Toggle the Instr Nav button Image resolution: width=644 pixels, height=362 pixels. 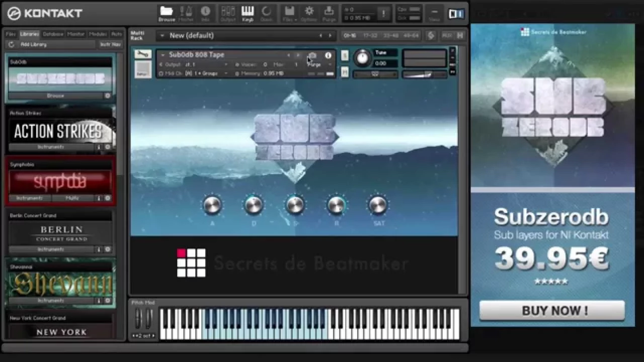(x=110, y=44)
